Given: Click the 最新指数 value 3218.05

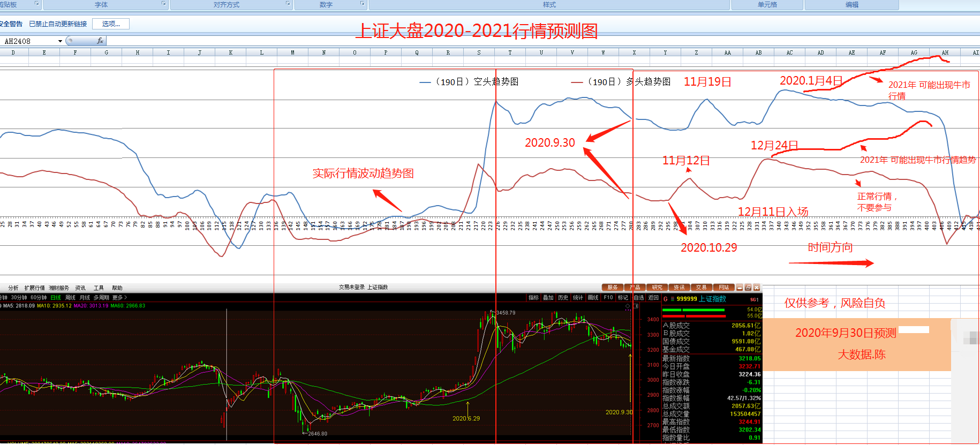Looking at the screenshot, I should (x=749, y=359).
